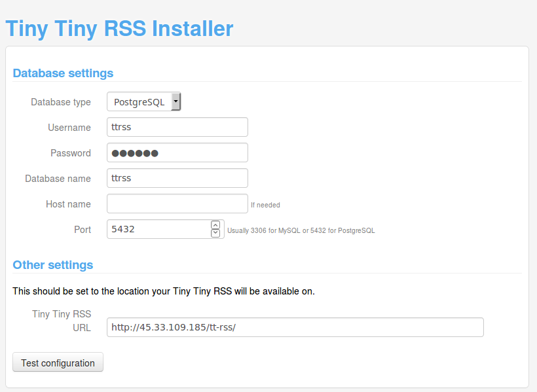Open the Database type dropdown arrow
The height and width of the screenshot is (392, 537).
click(x=176, y=102)
